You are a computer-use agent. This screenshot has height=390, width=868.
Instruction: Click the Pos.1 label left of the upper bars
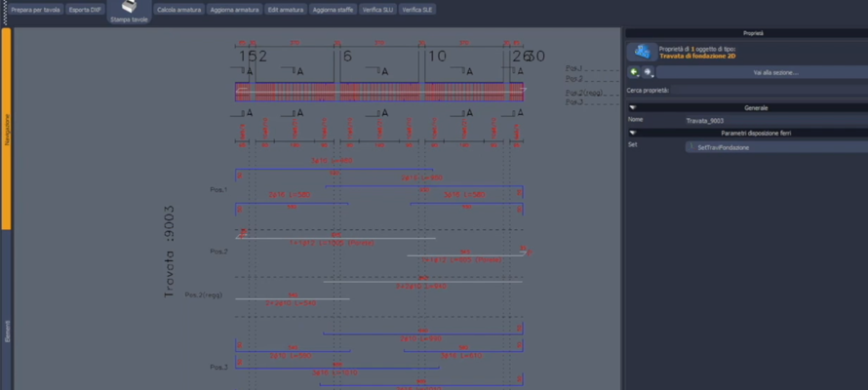218,190
